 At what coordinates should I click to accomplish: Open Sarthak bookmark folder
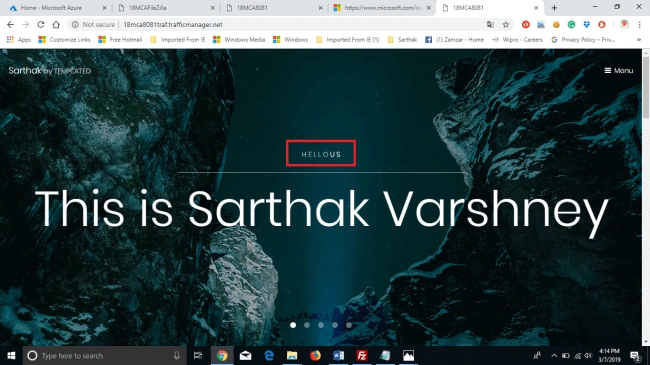pos(402,40)
